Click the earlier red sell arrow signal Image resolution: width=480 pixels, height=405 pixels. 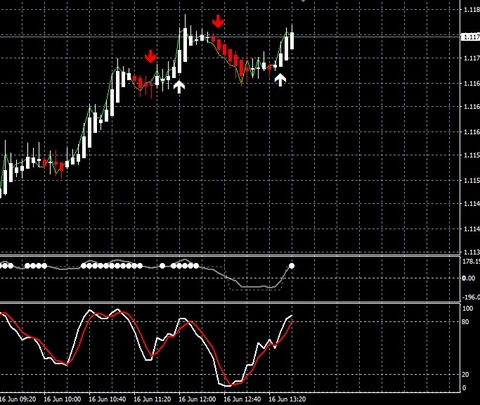151,57
